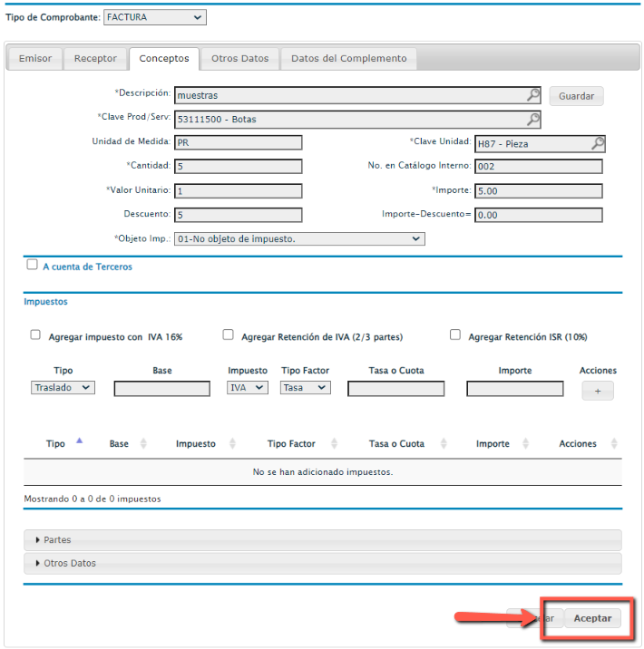Image resolution: width=644 pixels, height=649 pixels.
Task: Click the Importe field showing 5.00
Action: tap(539, 191)
